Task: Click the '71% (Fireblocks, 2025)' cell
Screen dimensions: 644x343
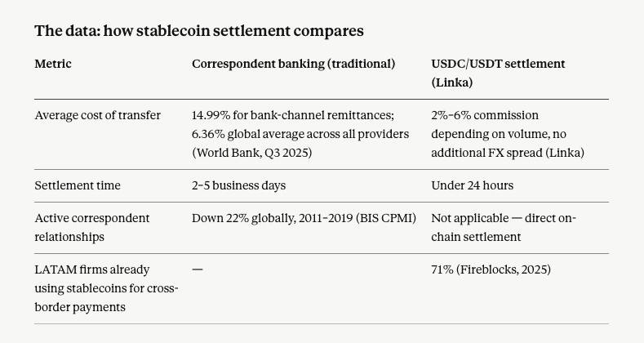Action: click(491, 269)
